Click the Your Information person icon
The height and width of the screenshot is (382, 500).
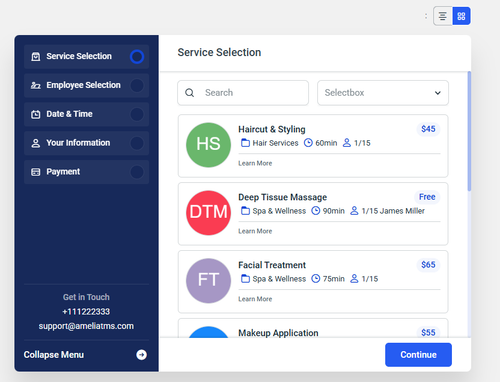click(36, 143)
